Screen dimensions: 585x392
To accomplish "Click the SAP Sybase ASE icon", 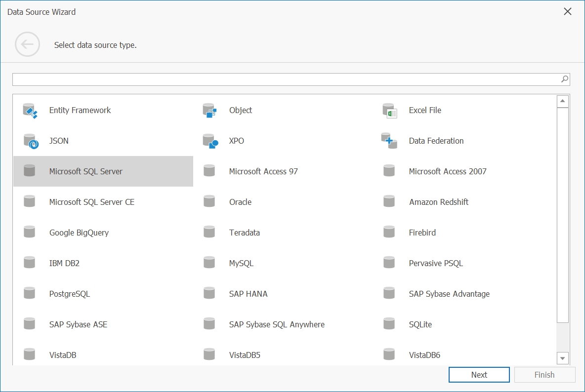I will tap(30, 323).
